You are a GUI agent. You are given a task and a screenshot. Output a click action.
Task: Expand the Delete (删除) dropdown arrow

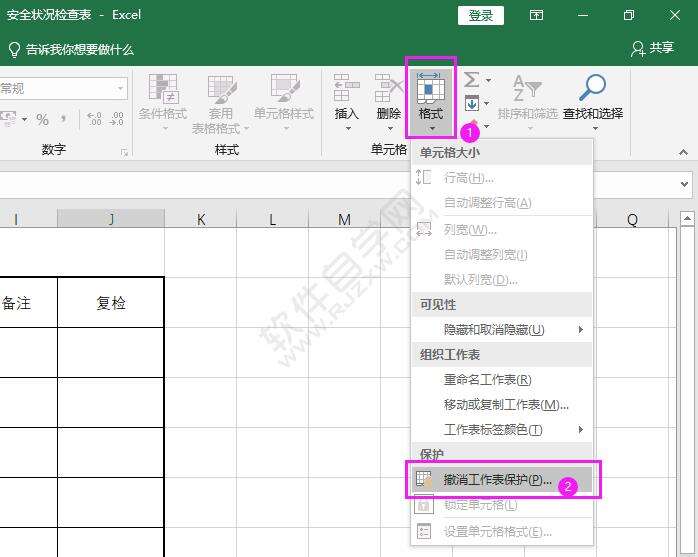[x=390, y=128]
